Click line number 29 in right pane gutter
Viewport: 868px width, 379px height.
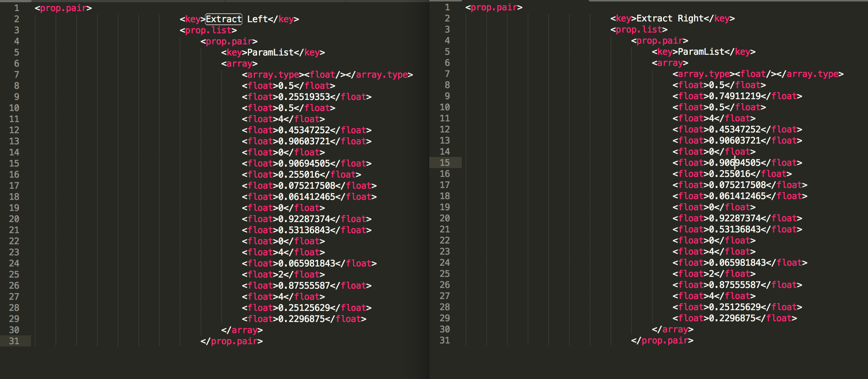(x=445, y=318)
